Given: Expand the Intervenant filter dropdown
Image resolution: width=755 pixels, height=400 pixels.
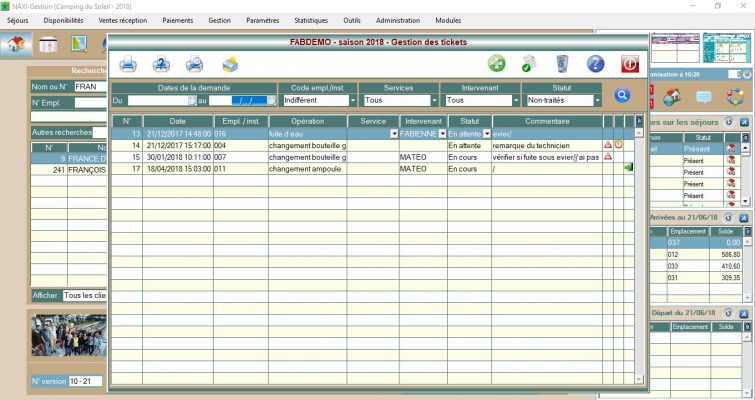Looking at the screenshot, I should click(516, 100).
